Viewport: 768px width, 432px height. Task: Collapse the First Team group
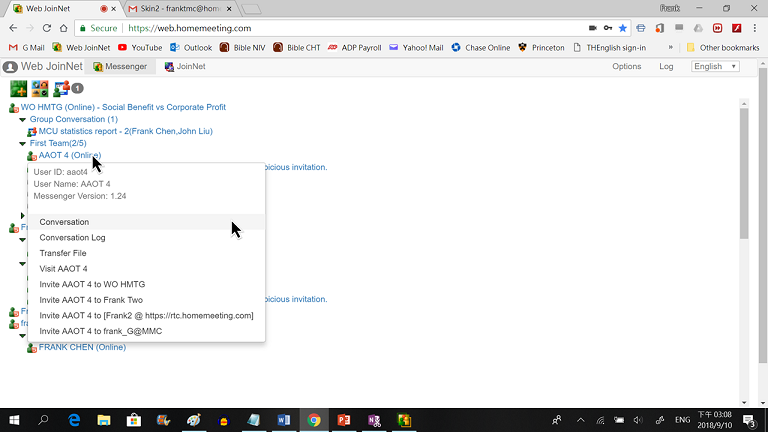[x=23, y=143]
